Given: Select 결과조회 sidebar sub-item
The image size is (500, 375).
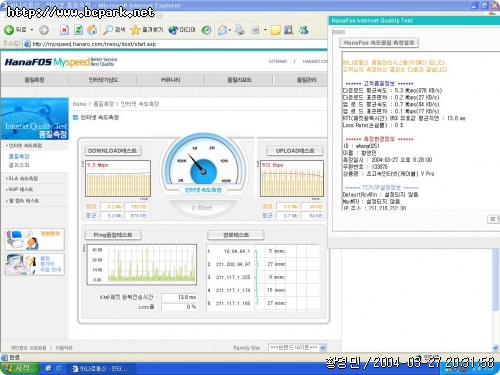Looking at the screenshot, I should click(x=19, y=165).
